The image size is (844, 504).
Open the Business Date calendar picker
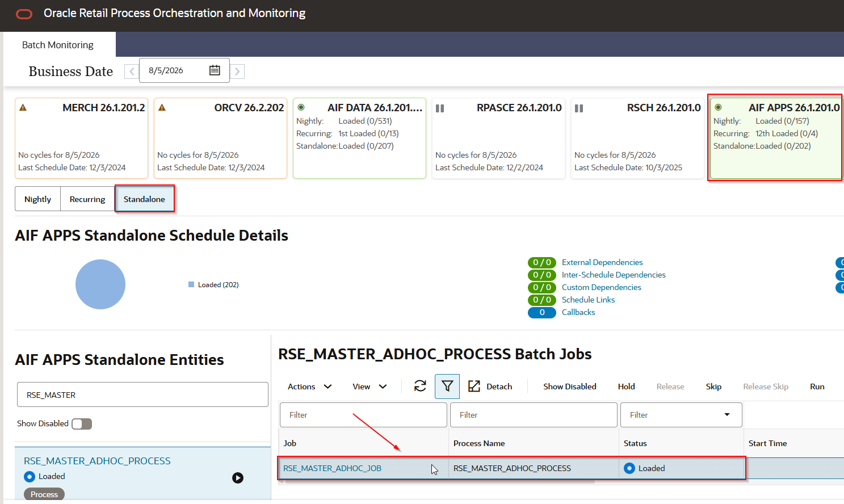[x=215, y=70]
